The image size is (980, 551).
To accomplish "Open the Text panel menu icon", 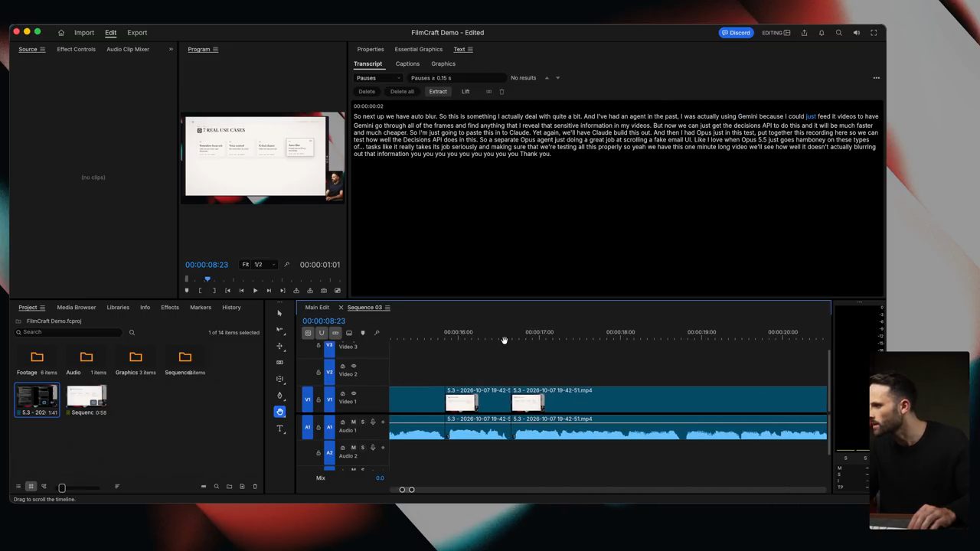I will click(x=469, y=49).
